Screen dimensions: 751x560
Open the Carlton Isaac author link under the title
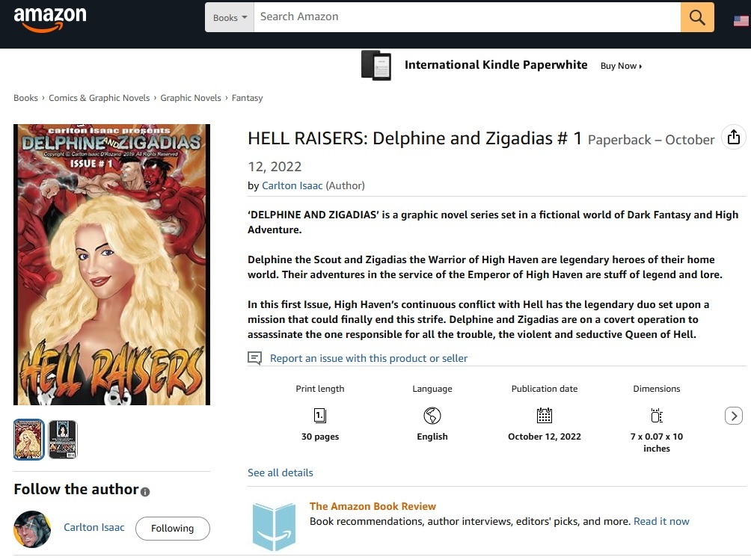(292, 185)
